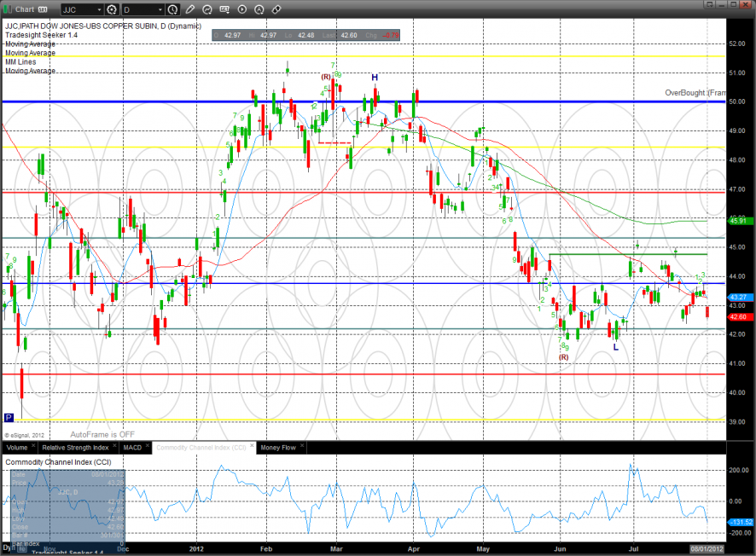Select the pencil drawing tool
The image size is (756, 556).
[x=189, y=10]
